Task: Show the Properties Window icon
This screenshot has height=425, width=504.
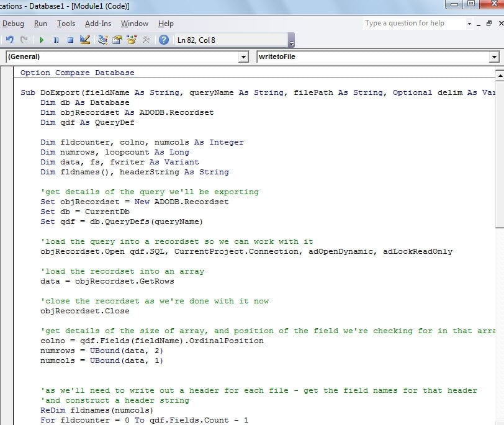Action: click(x=117, y=40)
